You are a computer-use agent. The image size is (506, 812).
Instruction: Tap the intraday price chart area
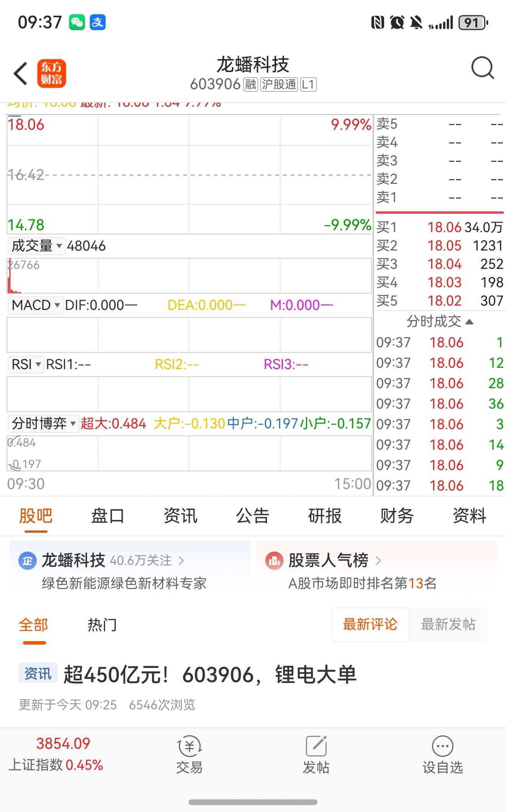(189, 175)
